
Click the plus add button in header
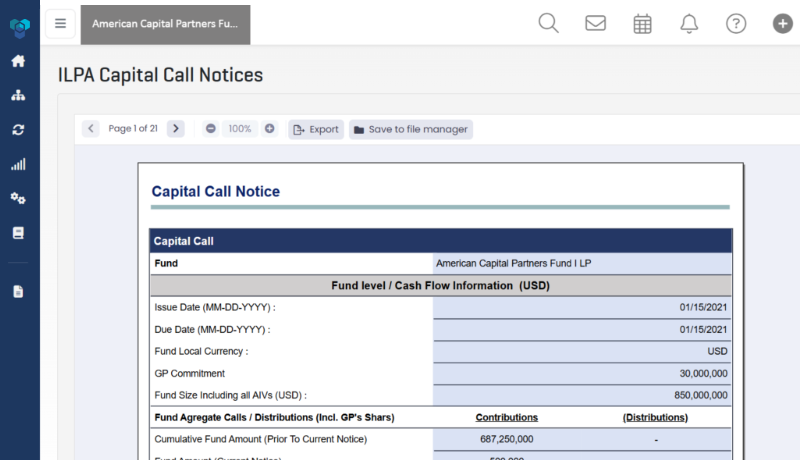(x=783, y=23)
